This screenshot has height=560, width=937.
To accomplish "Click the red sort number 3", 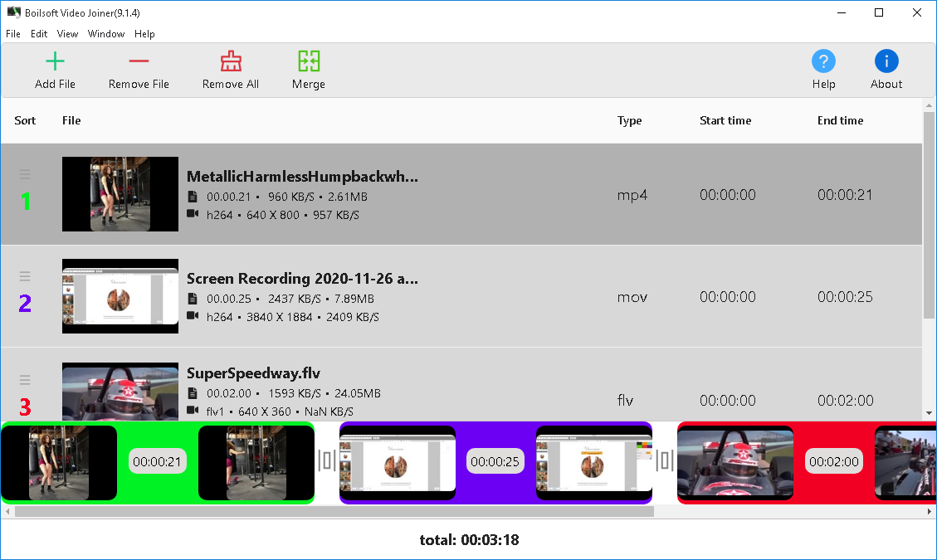I will (x=25, y=407).
